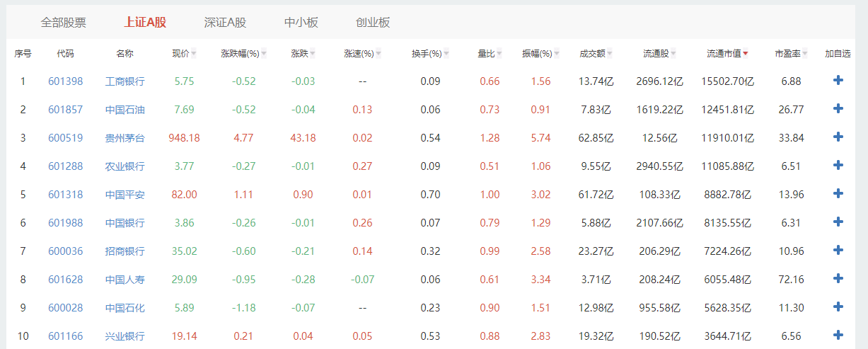Sort by 市盈率 column header

pos(792,54)
